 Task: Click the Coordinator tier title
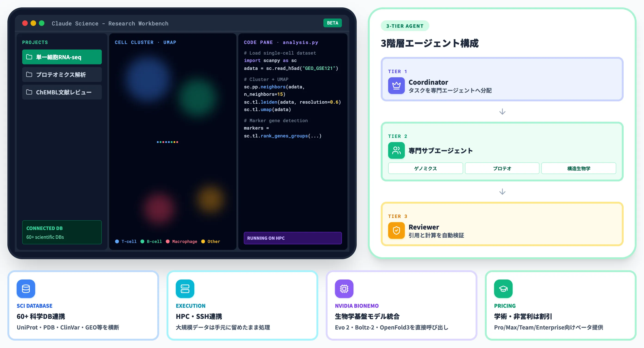428,82
